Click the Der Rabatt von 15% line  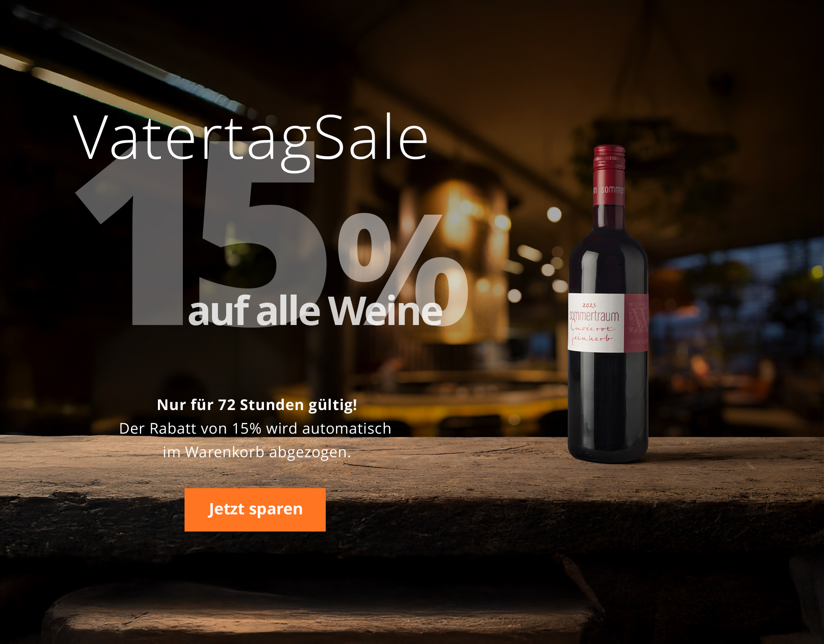click(255, 428)
